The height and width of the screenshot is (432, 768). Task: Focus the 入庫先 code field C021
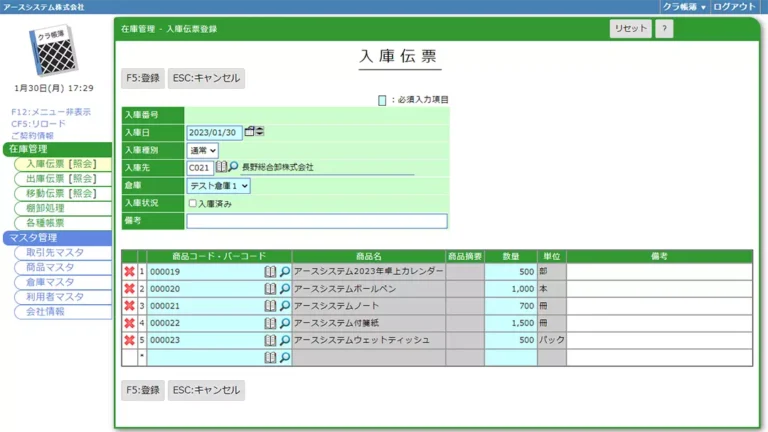(200, 168)
